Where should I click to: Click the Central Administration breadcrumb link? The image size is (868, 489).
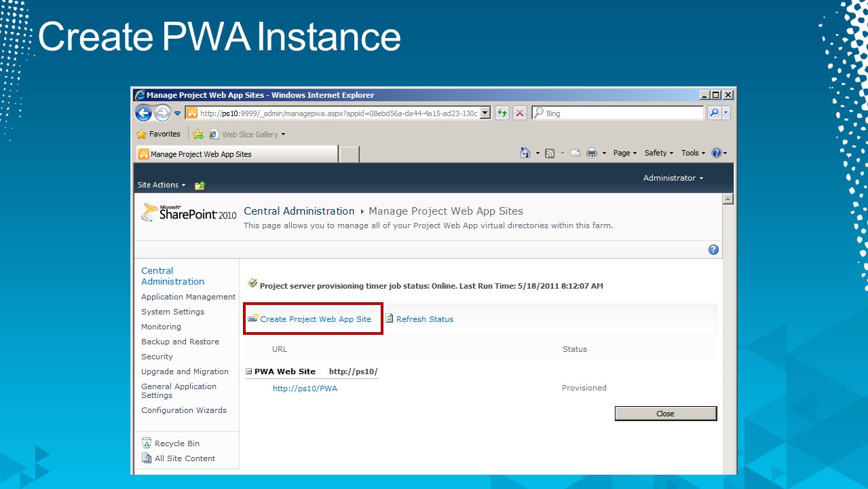click(x=299, y=211)
